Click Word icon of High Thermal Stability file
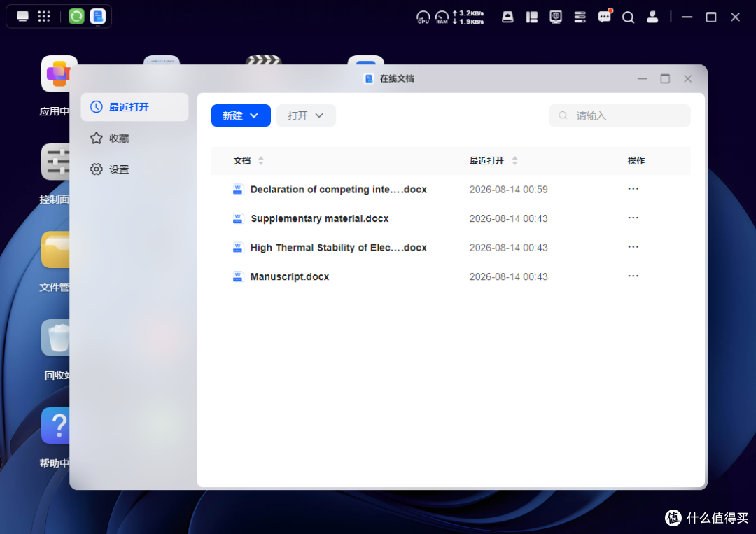Viewport: 756px width, 534px height. pyautogui.click(x=238, y=248)
